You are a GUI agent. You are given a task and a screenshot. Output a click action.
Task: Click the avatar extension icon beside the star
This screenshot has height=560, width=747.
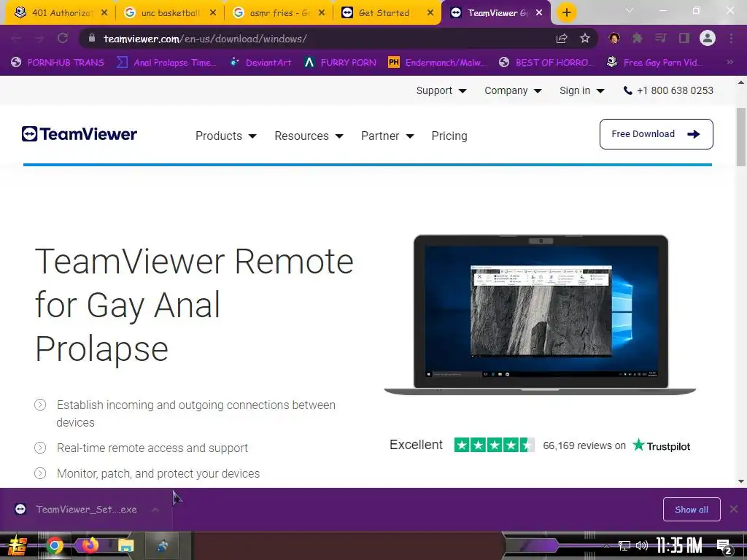tap(614, 38)
